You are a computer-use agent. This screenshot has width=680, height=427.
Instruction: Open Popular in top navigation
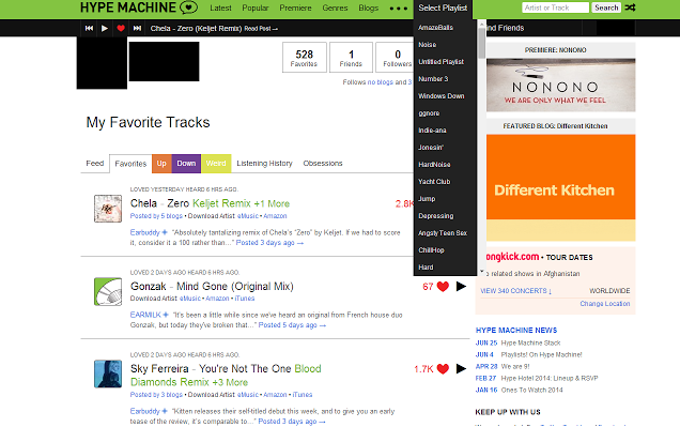coord(255,8)
